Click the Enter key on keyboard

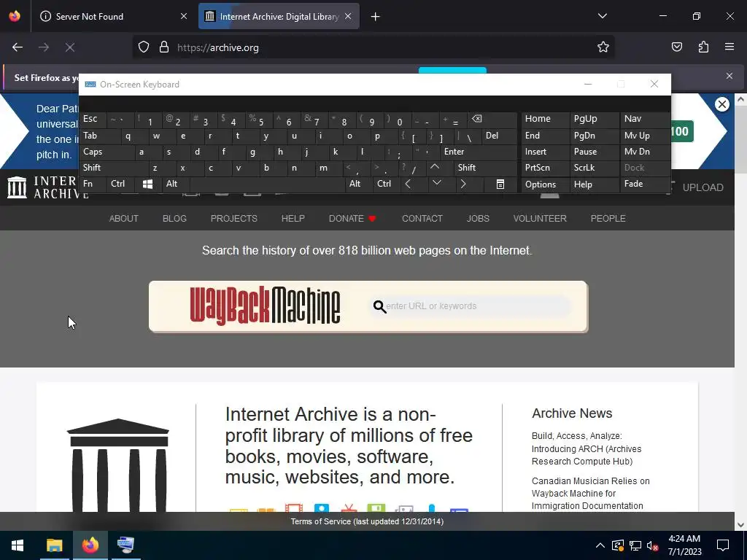coord(479,152)
